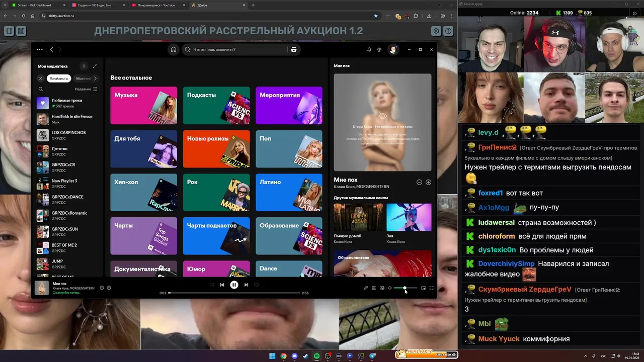This screenshot has width=644, height=362.
Task: Create playlist with plus in Моя медиатека
Action: (84, 66)
